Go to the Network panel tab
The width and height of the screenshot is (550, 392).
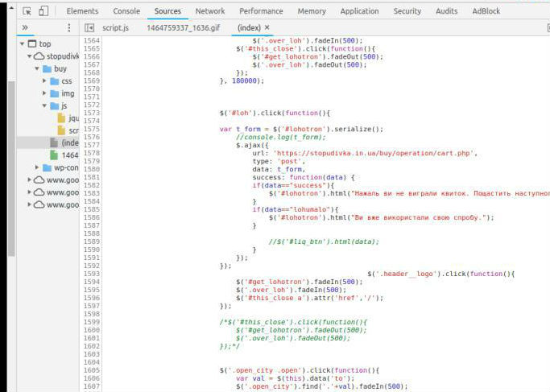point(210,11)
